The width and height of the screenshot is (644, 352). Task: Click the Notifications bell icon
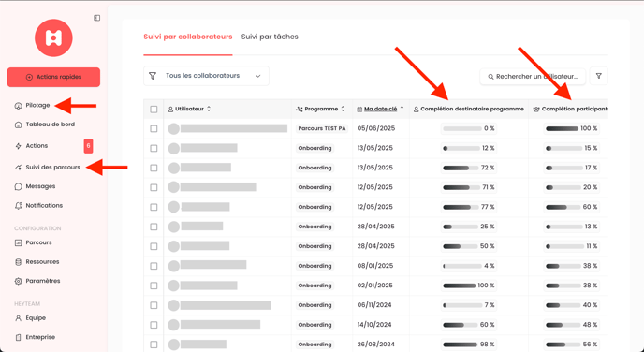[x=18, y=206]
